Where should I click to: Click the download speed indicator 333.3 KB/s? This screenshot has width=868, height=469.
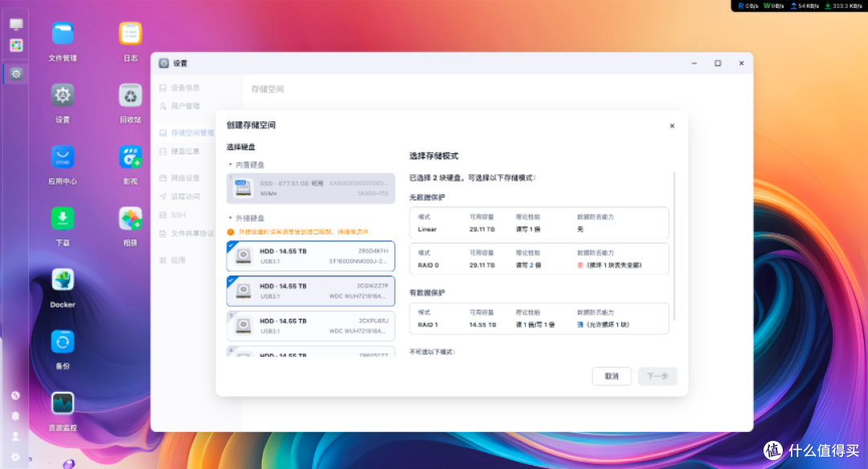coord(842,6)
